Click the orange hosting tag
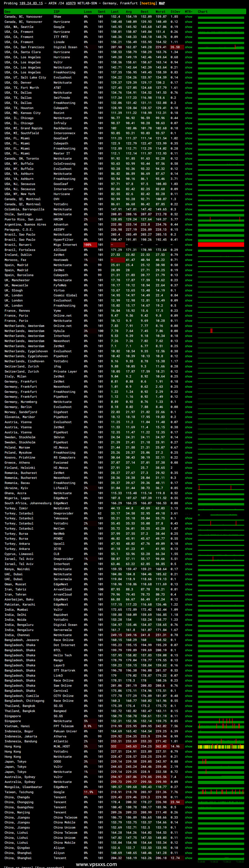Viewport: 249px width, 868px height. (148, 3)
